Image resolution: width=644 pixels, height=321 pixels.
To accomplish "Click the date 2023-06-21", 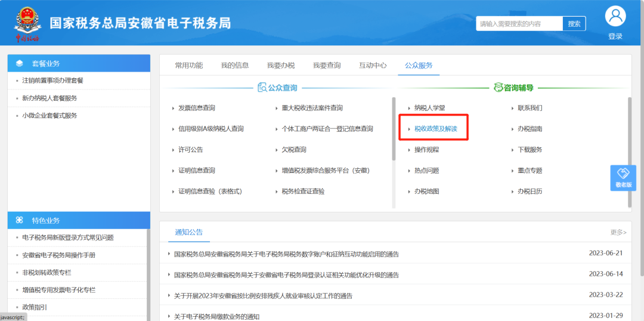I will tap(606, 253).
